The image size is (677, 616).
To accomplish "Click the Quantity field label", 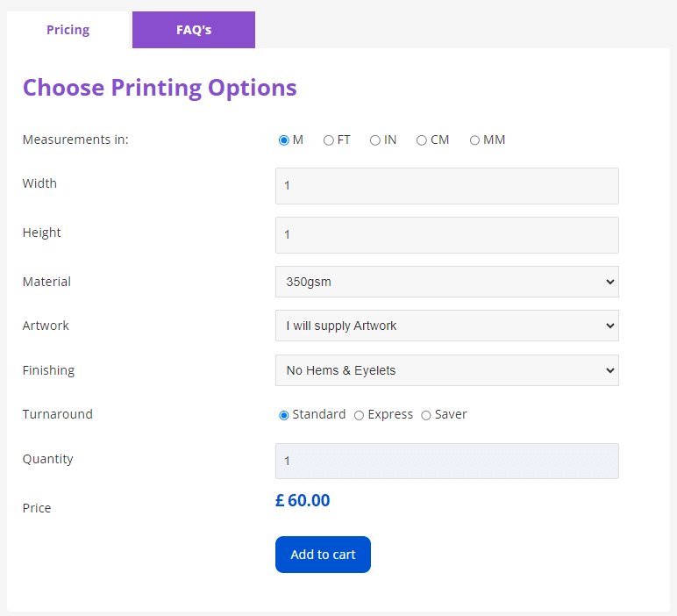I will pyautogui.click(x=48, y=459).
